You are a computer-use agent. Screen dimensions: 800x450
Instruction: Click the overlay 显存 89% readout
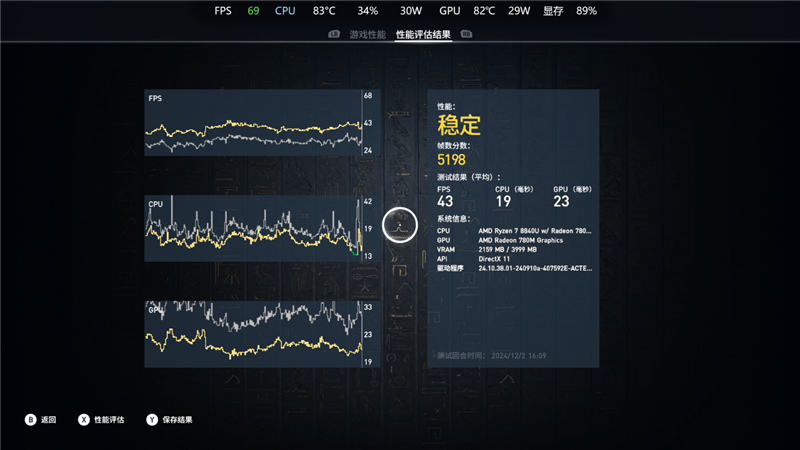point(569,11)
